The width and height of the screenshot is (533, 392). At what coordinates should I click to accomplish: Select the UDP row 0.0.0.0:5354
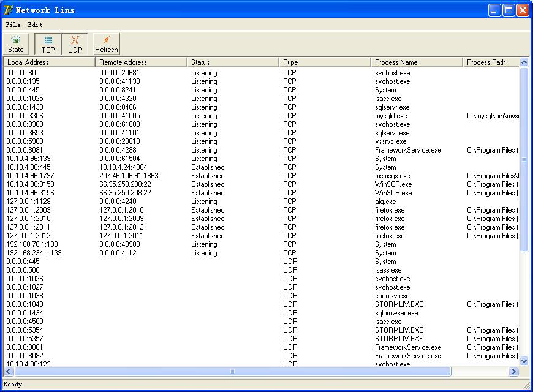261,330
